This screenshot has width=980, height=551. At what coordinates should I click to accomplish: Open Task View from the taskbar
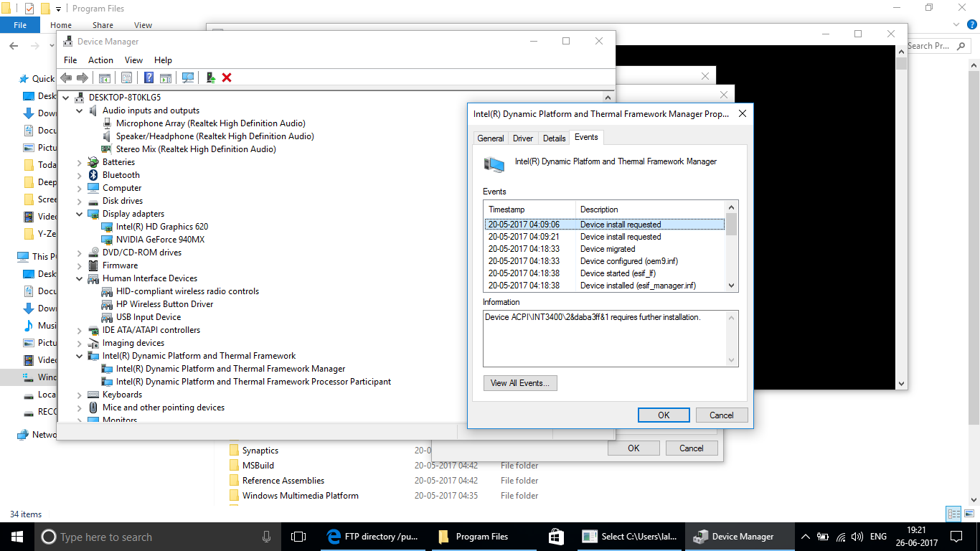pyautogui.click(x=298, y=537)
